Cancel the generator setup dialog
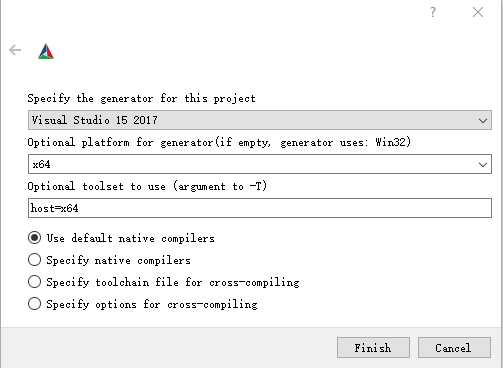 click(x=454, y=348)
